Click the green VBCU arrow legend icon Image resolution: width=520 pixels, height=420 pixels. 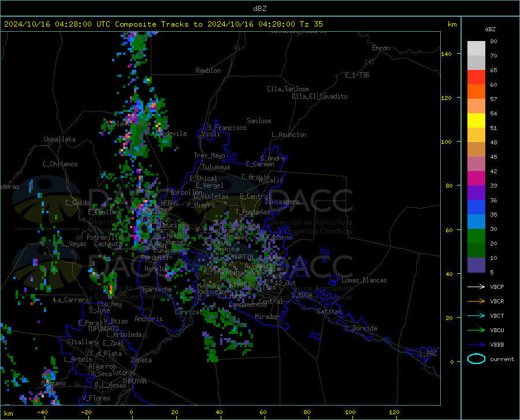click(476, 330)
